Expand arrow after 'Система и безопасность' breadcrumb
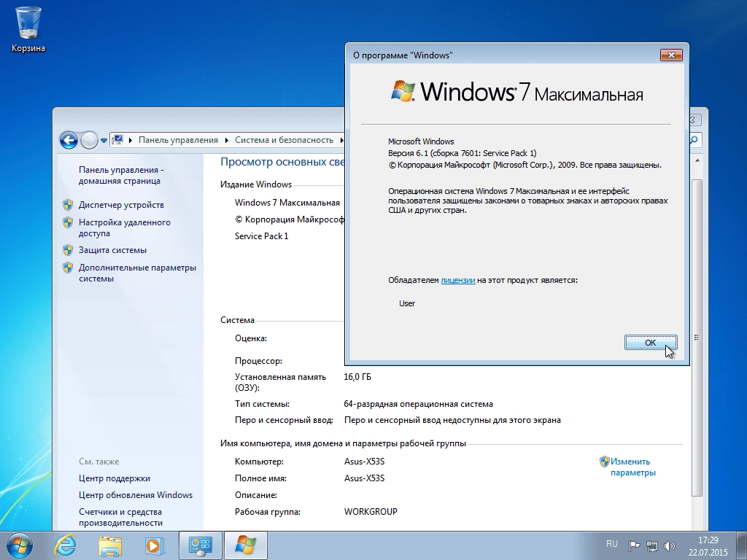The image size is (747, 560). point(341,140)
